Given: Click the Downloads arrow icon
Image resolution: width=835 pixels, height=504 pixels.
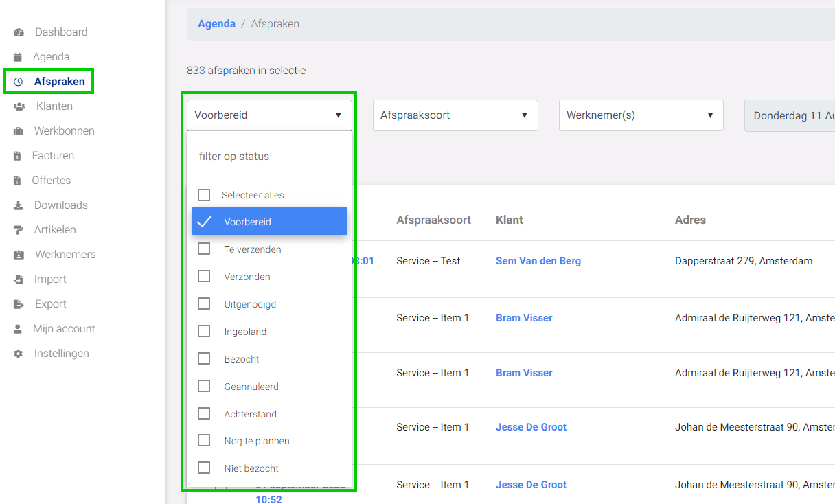Looking at the screenshot, I should (19, 205).
